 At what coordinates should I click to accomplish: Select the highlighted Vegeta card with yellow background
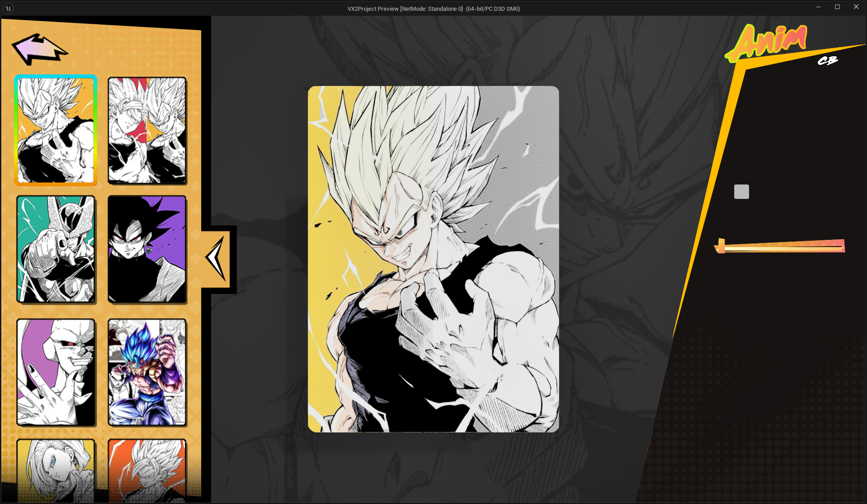click(56, 130)
